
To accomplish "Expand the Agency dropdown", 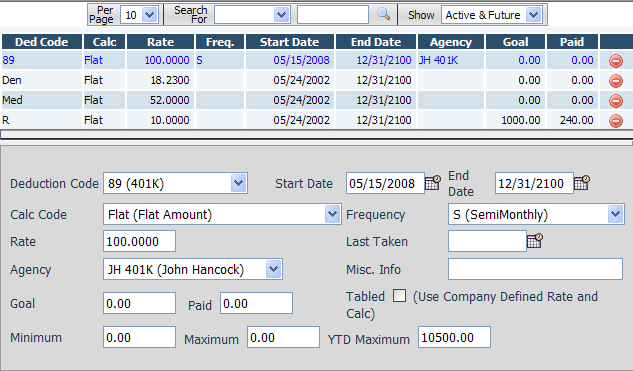I will [273, 269].
